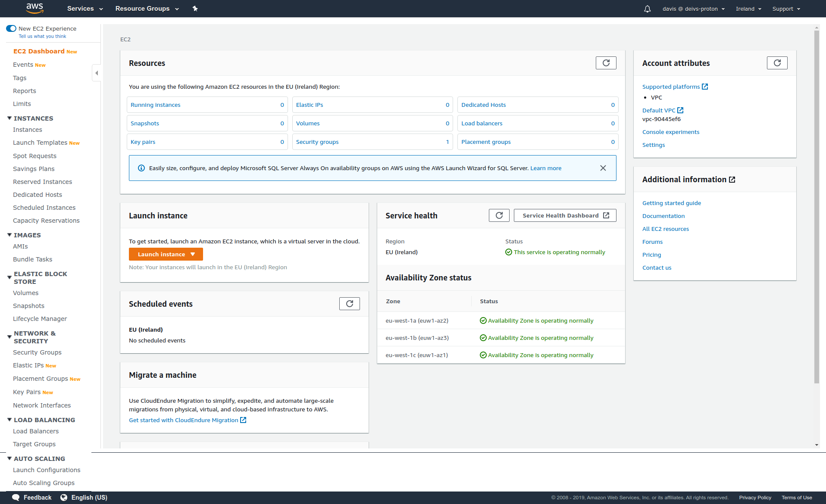The height and width of the screenshot is (504, 826).
Task: Collapse the INSTANCES sidebar section
Action: 9,118
